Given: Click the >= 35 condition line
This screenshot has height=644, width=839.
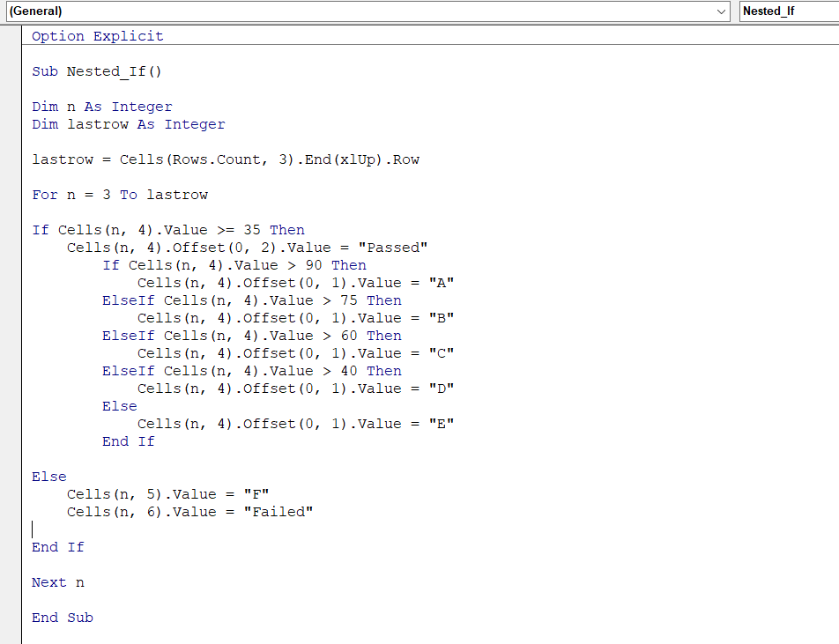Looking at the screenshot, I should 167,230.
